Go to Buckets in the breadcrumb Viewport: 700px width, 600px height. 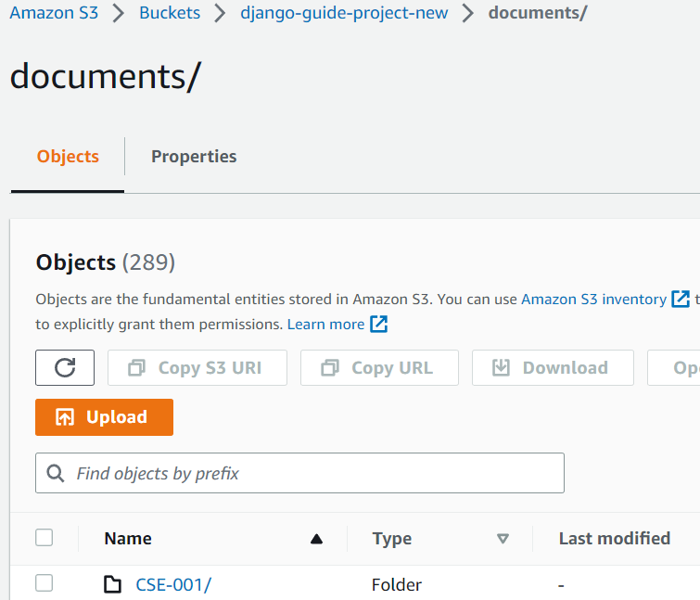click(x=170, y=12)
